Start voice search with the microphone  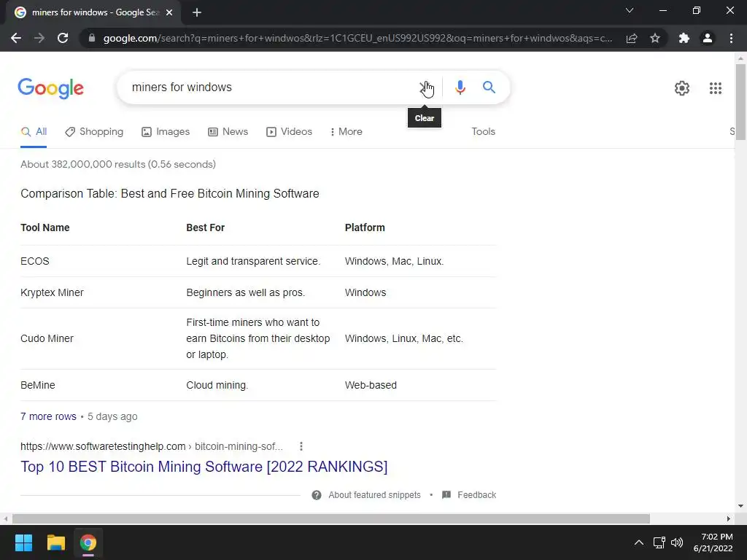click(x=460, y=87)
